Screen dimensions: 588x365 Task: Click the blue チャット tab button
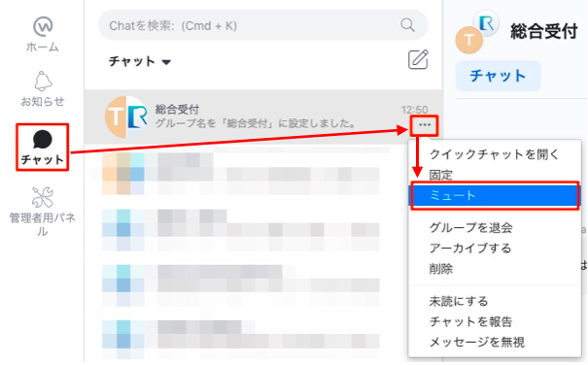click(498, 76)
